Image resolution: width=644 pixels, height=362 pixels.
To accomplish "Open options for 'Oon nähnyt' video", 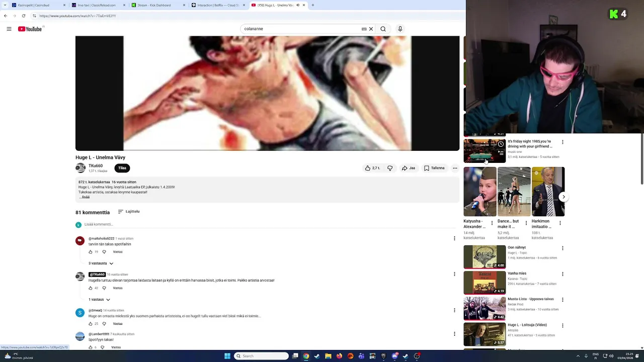I will pos(562,248).
